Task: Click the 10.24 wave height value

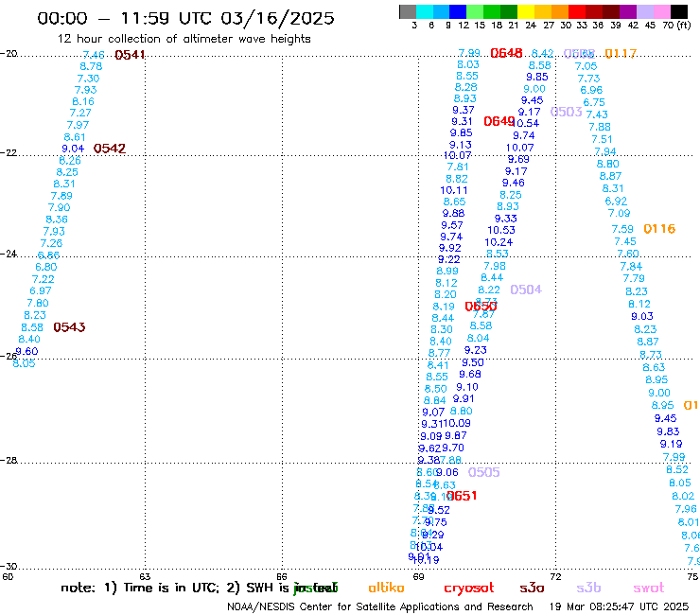Action: (x=499, y=242)
